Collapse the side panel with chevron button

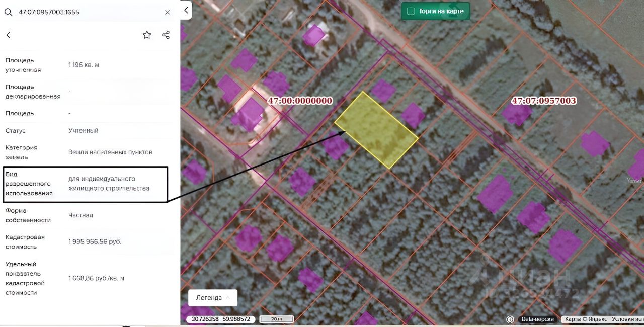(x=186, y=10)
